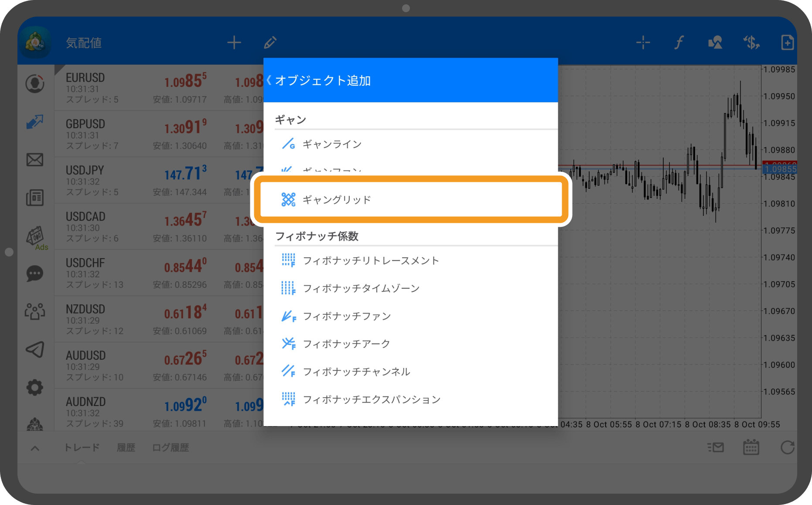Open the calendar icon in bottom bar
The image size is (812, 505).
pos(751,447)
